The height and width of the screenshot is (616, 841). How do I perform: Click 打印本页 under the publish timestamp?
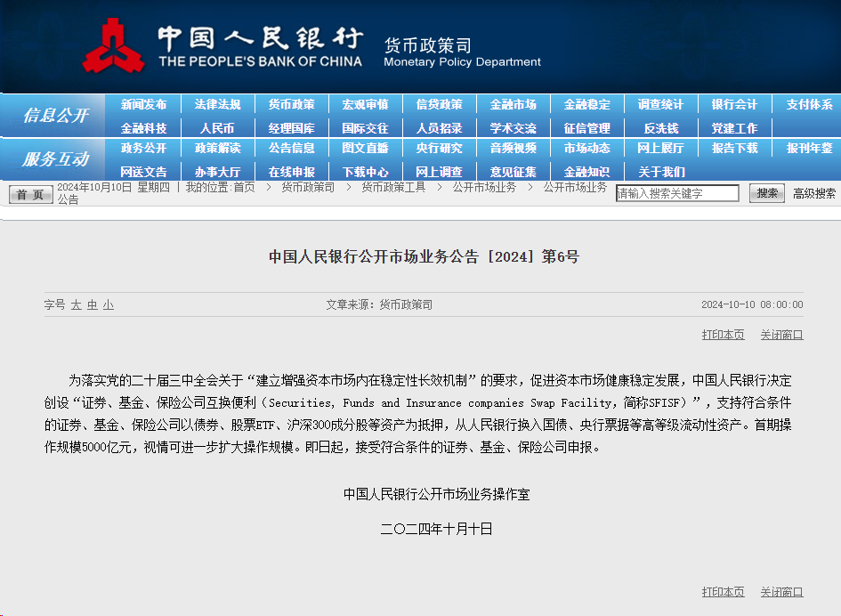[723, 335]
